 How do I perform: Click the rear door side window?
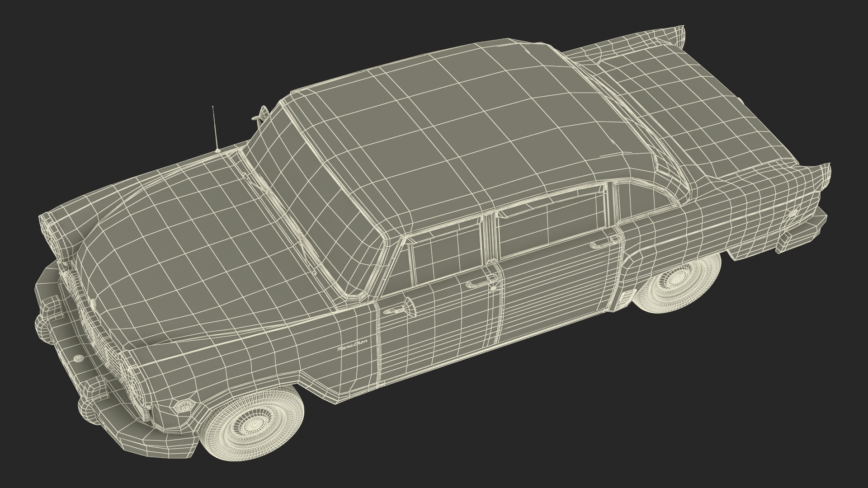(x=552, y=223)
